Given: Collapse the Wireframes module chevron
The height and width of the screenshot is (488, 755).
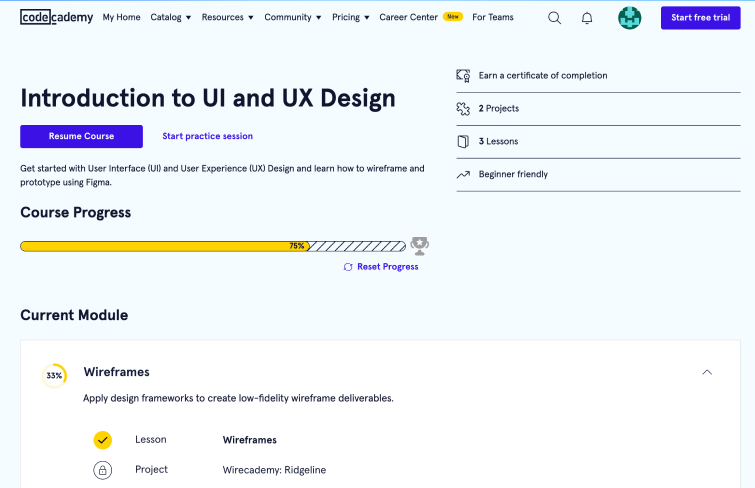Looking at the screenshot, I should pyautogui.click(x=707, y=372).
